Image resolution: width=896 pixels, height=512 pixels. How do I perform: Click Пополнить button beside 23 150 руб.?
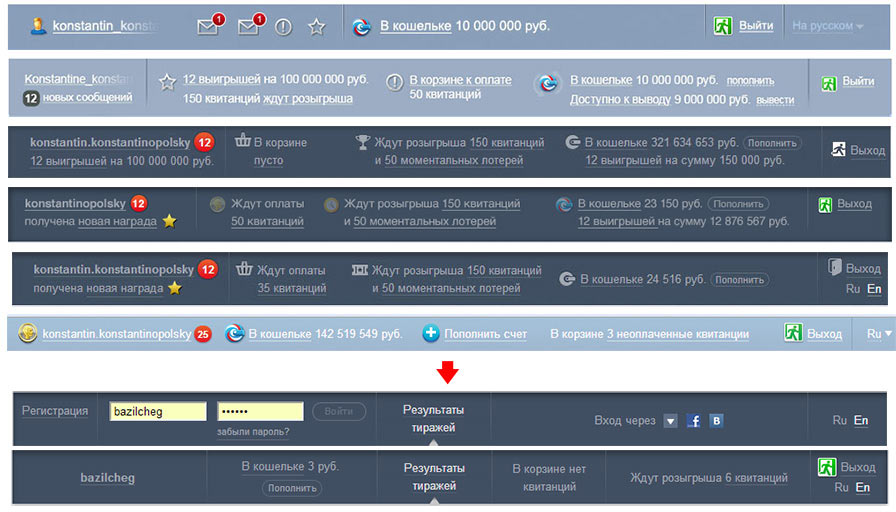(738, 204)
